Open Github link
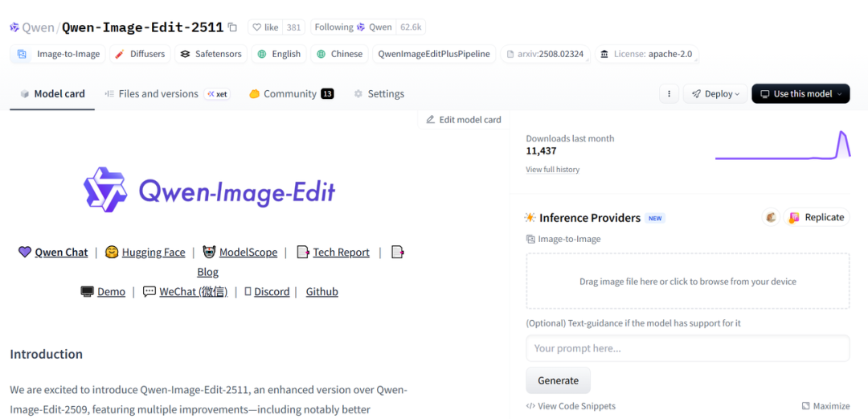 322,291
